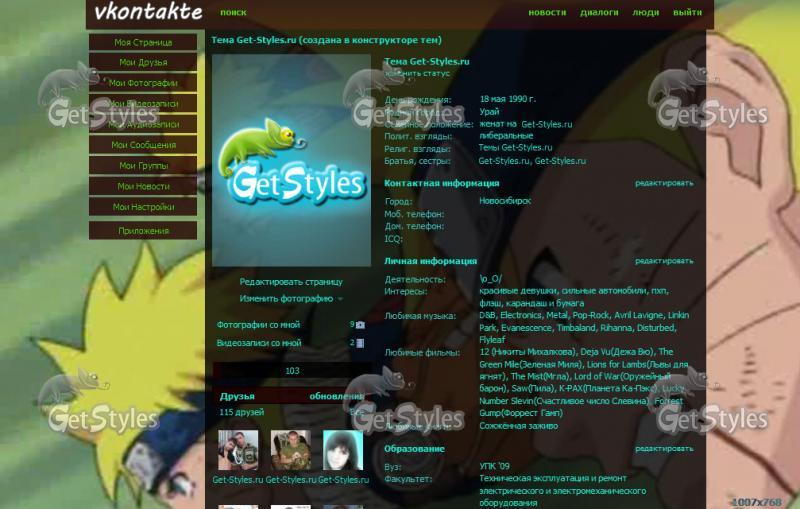Open the Друзья section header
The width and height of the screenshot is (800, 509).
click(237, 396)
